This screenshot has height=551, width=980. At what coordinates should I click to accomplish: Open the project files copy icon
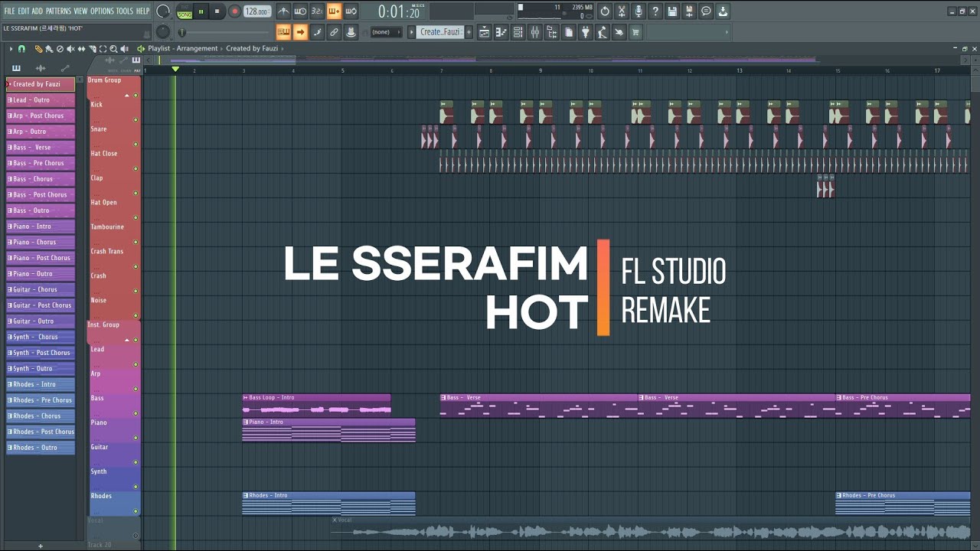[569, 32]
